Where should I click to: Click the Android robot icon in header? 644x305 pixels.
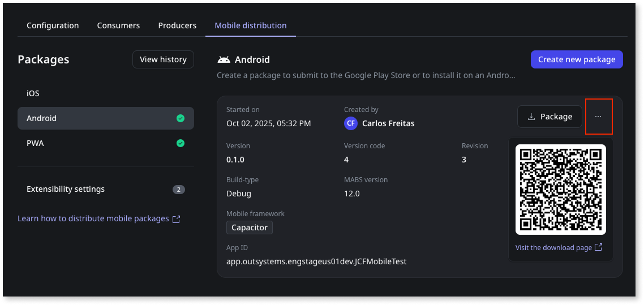pyautogui.click(x=224, y=59)
